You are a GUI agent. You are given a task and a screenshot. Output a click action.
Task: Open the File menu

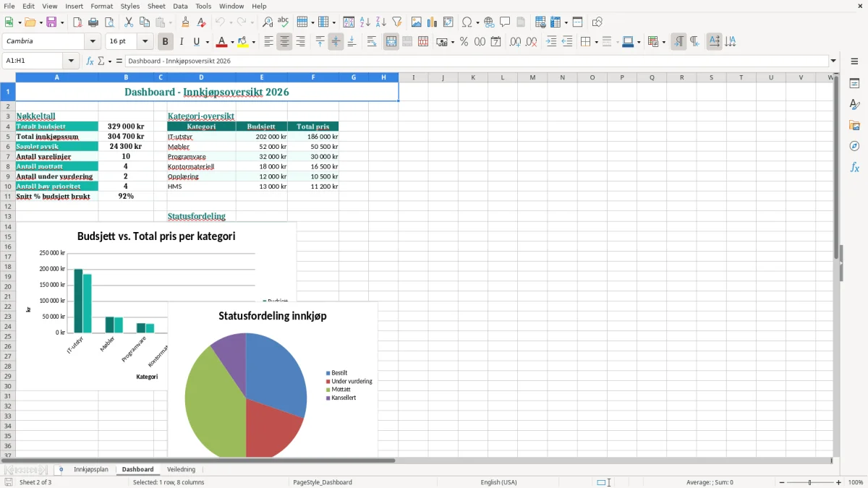9,6
